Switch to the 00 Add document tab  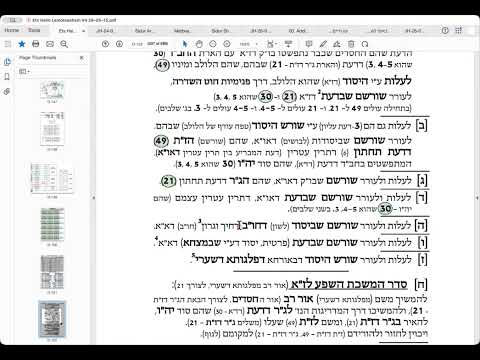click(x=297, y=31)
